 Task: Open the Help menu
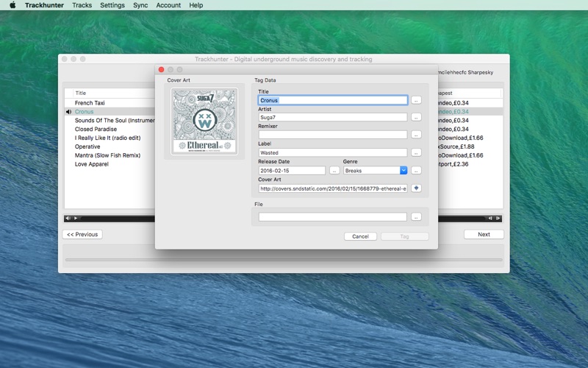(196, 5)
